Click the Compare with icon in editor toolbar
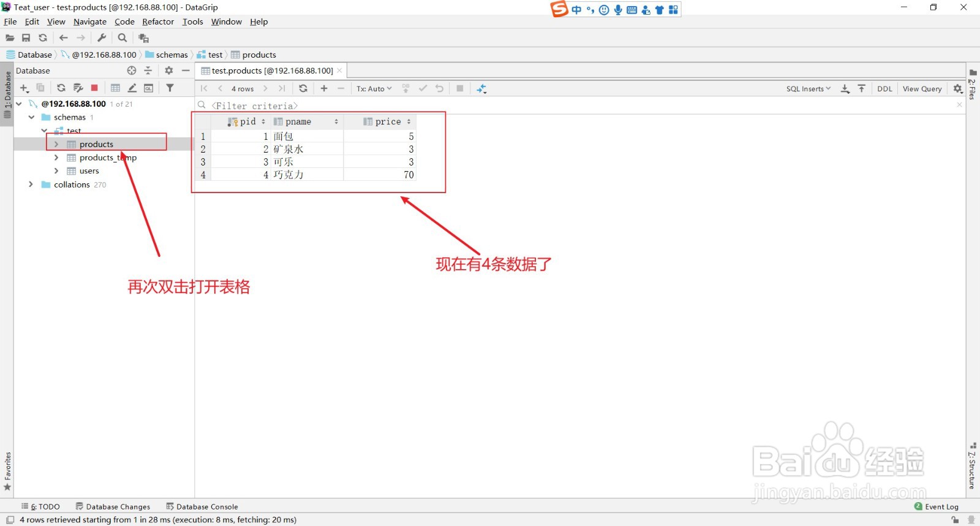Image resolution: width=980 pixels, height=526 pixels. click(x=481, y=89)
